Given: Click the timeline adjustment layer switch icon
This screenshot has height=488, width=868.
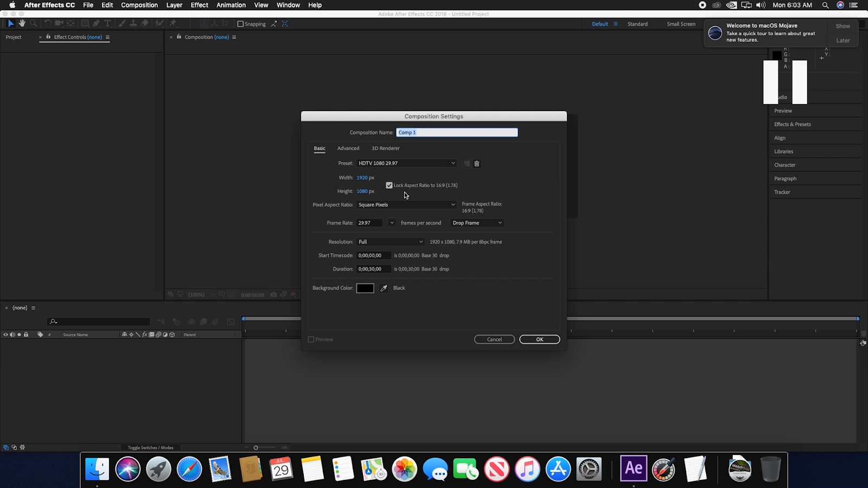Looking at the screenshot, I should tap(165, 335).
